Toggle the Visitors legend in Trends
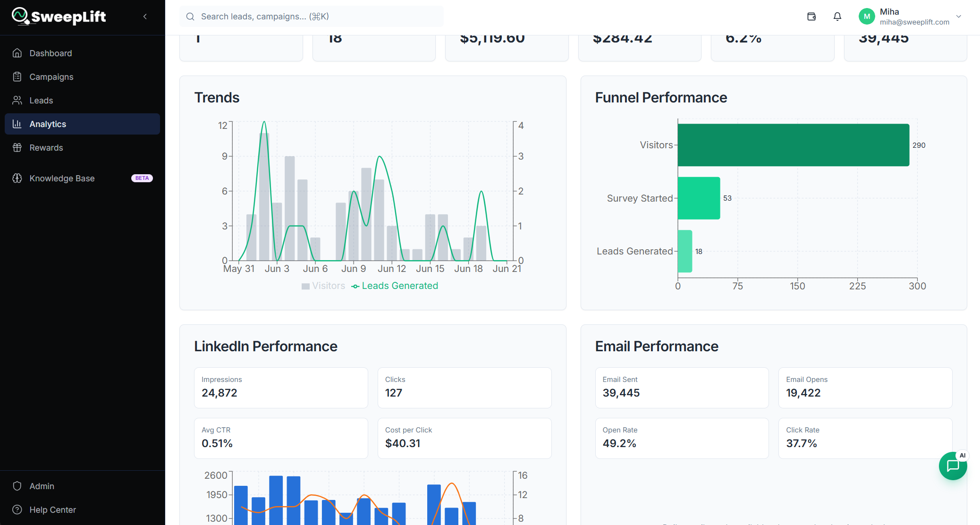This screenshot has height=525, width=980. point(323,286)
